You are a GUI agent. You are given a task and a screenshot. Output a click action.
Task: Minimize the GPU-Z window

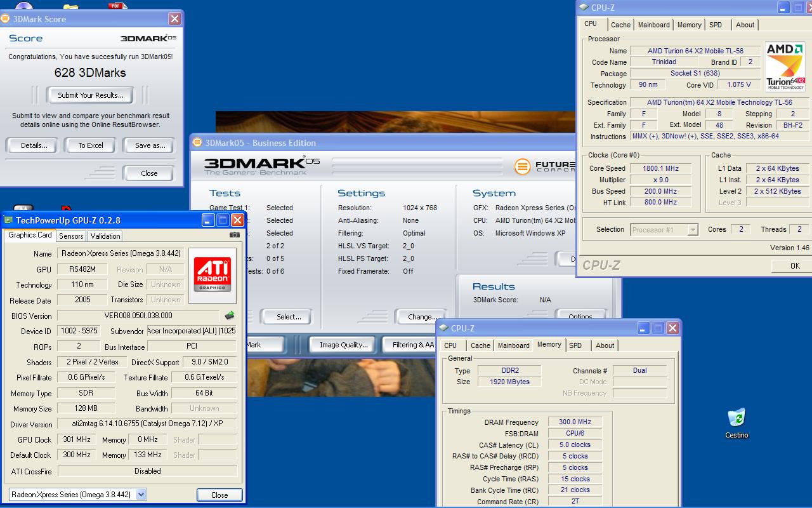pos(208,220)
